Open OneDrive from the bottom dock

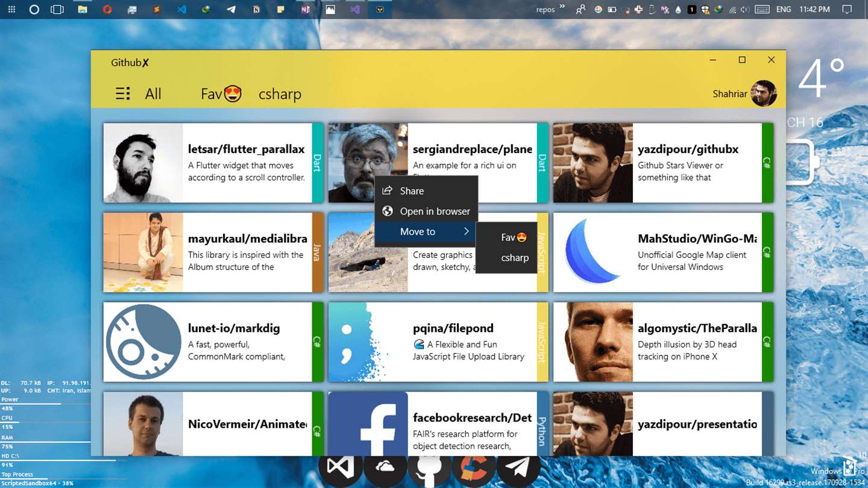click(x=385, y=466)
